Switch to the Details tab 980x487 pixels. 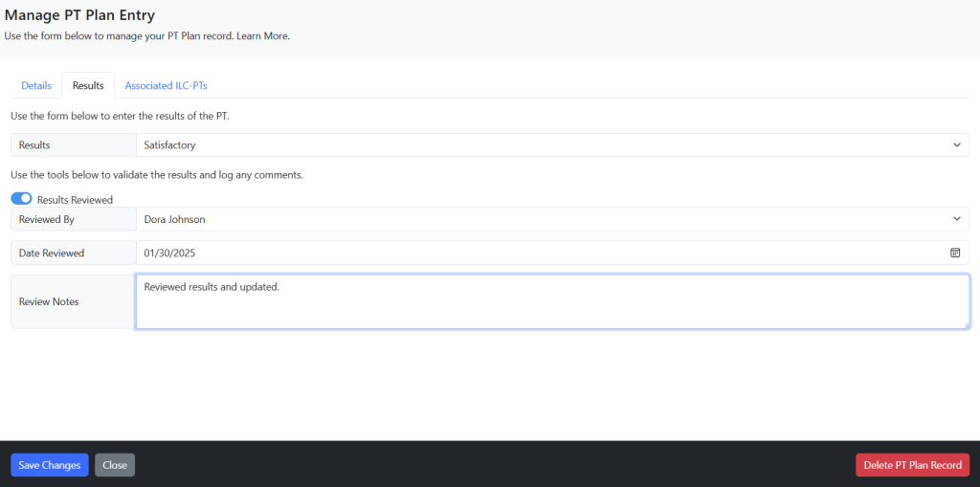pos(36,86)
